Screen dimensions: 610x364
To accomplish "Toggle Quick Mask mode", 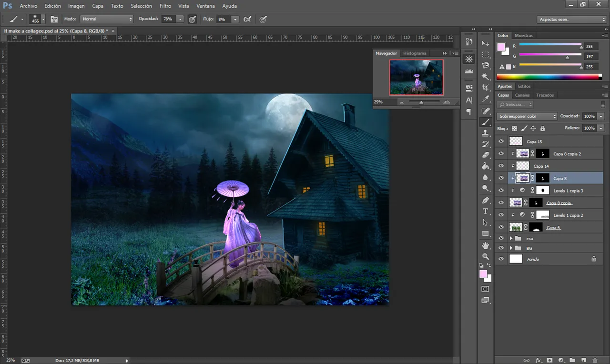I will [x=486, y=289].
